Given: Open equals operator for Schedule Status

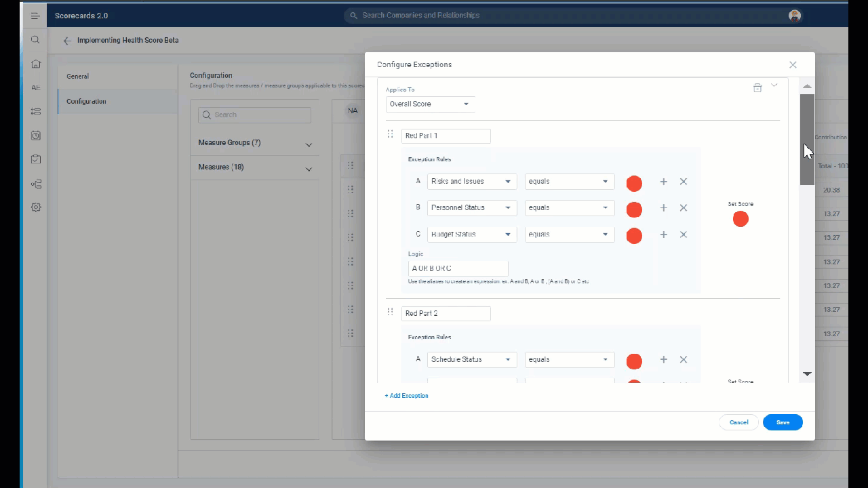Looking at the screenshot, I should point(570,360).
